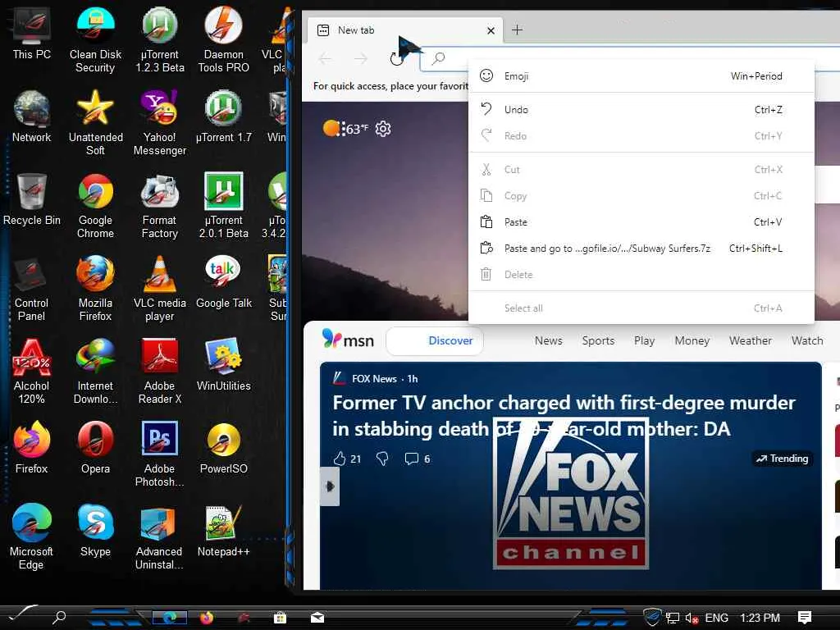Launch Firefox desktop icon with flame logo
Viewport: 840px width, 630px height.
[x=32, y=448]
